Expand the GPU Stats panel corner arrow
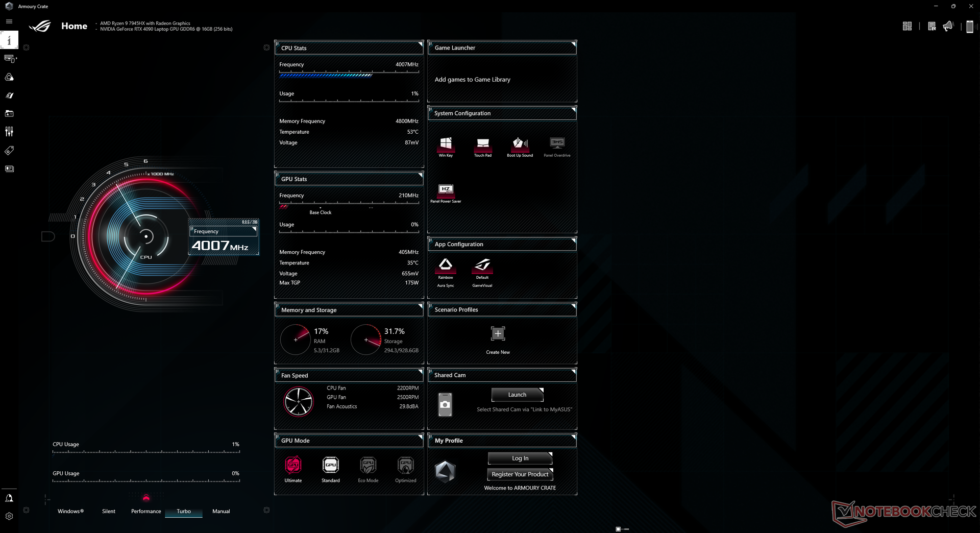980x533 pixels. coord(421,175)
